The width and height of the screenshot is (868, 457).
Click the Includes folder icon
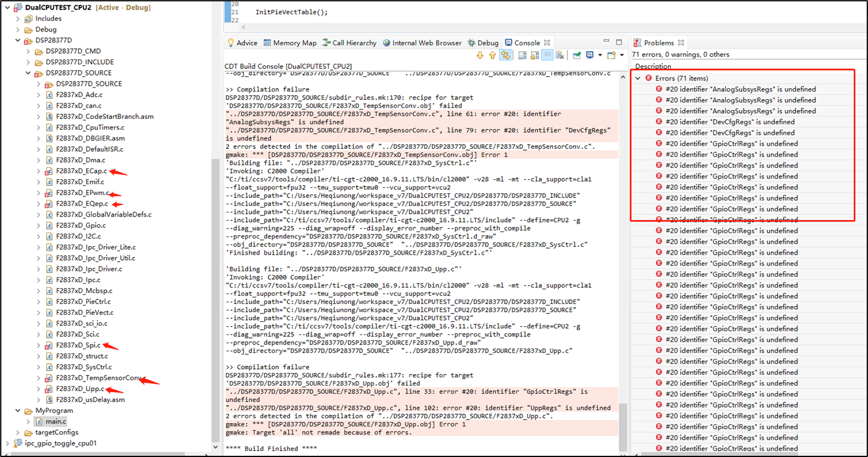[x=28, y=18]
